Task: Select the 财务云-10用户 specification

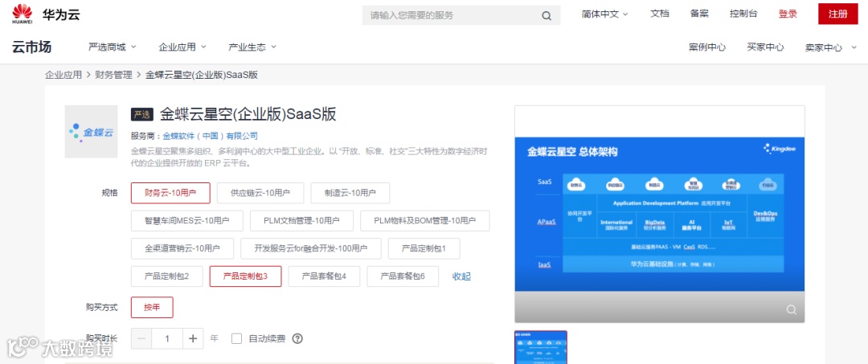Action: click(x=170, y=193)
